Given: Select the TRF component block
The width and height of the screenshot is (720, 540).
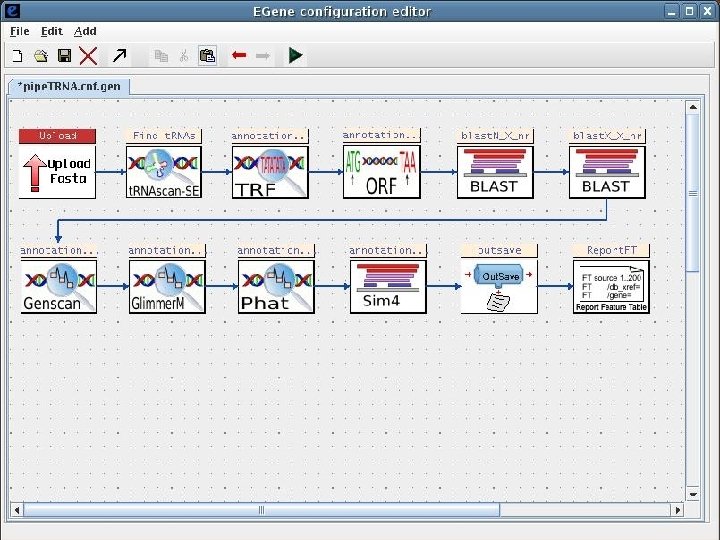Looking at the screenshot, I should (x=270, y=172).
